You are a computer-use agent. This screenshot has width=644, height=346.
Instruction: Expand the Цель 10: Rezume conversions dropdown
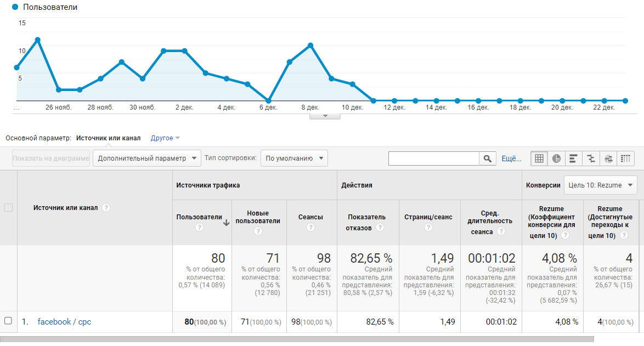600,185
